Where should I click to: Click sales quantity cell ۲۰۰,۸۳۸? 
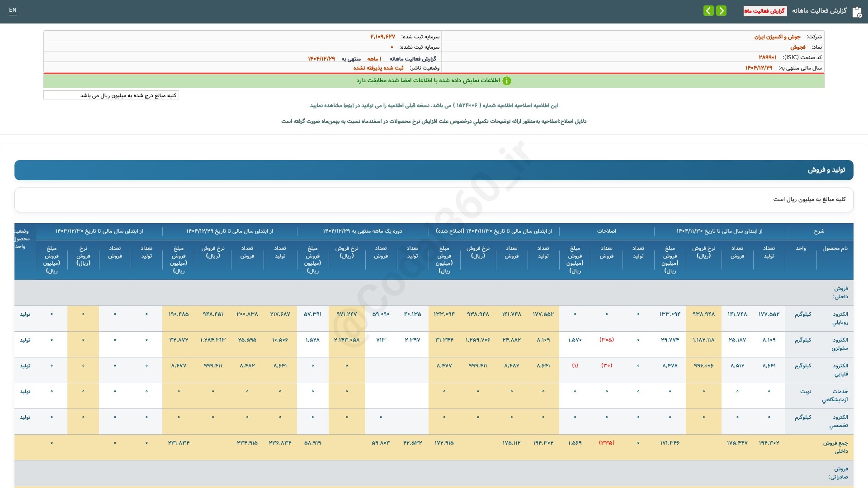pyautogui.click(x=247, y=314)
